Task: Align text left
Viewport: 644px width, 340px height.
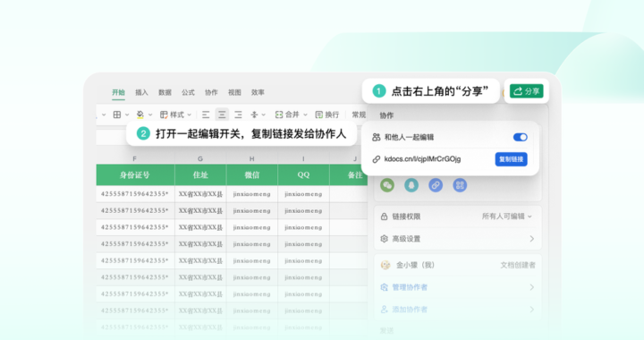Action: tap(206, 115)
